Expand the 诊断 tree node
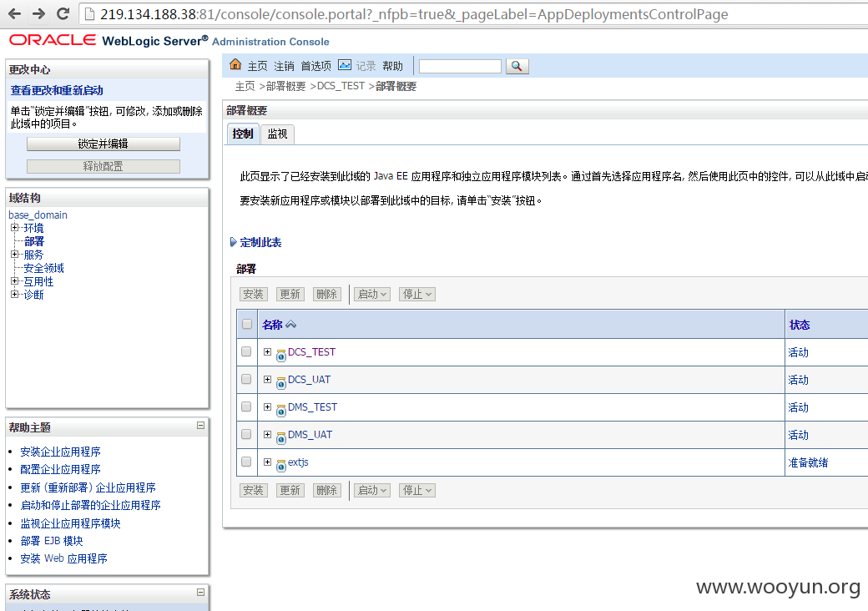Screen dimensions: 868x611 pyautogui.click(x=14, y=294)
